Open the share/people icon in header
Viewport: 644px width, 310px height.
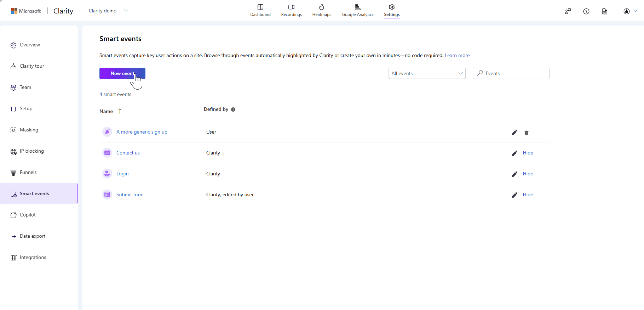(x=568, y=11)
